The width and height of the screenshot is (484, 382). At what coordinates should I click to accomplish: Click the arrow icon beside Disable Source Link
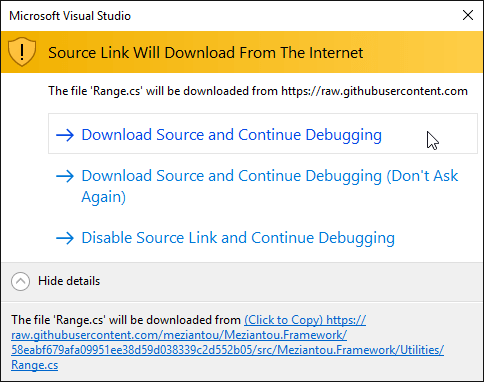(65, 238)
